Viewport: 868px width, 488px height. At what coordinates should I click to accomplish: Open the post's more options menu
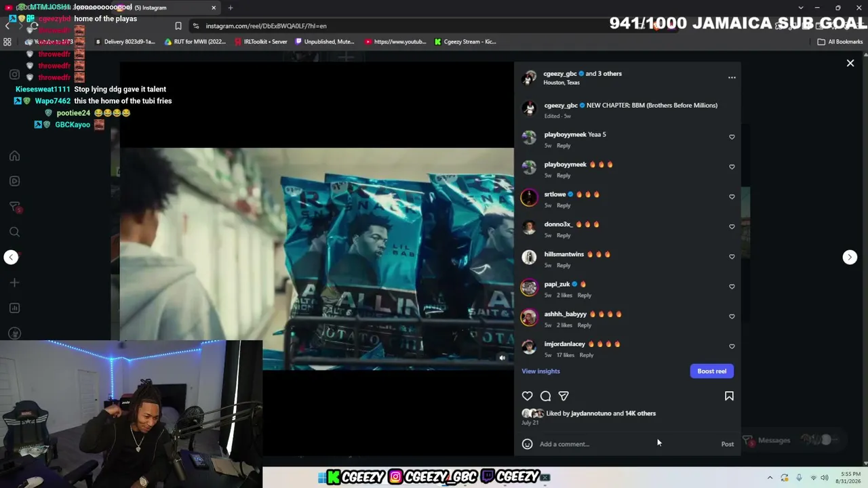(732, 78)
